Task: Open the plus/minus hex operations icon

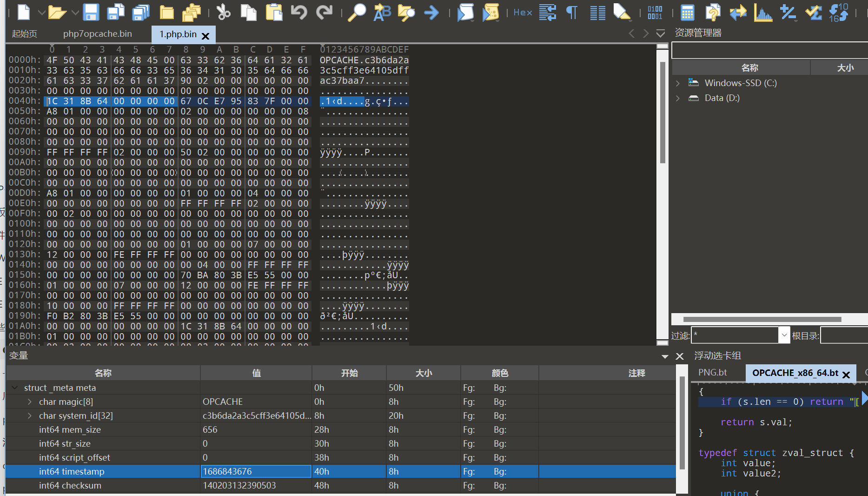Action: [788, 12]
